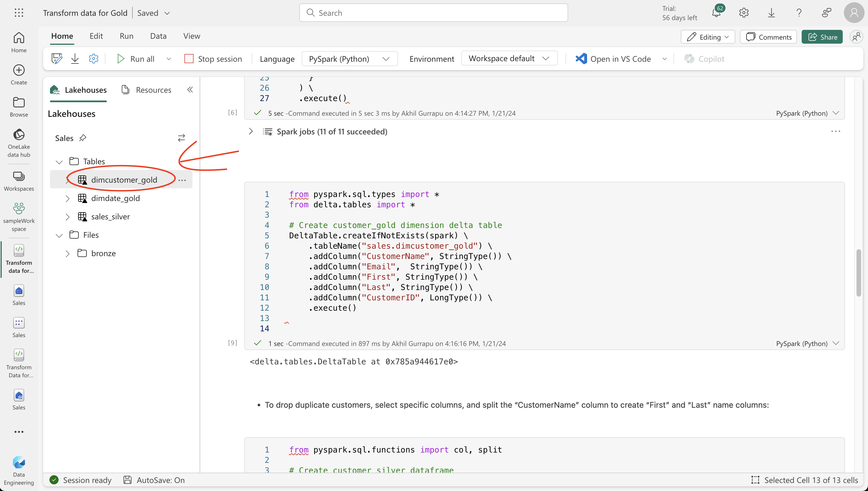Switch to the Resources tab
This screenshot has height=491, width=868.
click(146, 90)
